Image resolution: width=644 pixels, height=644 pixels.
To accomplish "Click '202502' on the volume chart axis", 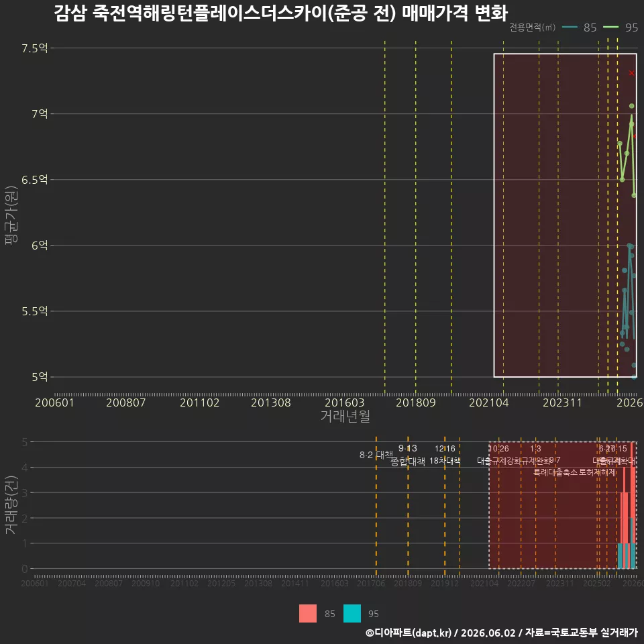I will 597,583.
